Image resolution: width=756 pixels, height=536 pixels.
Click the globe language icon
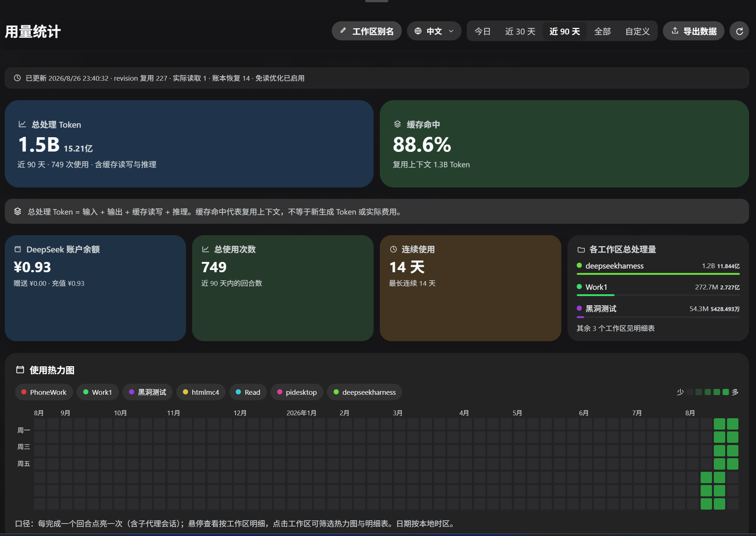pos(418,31)
